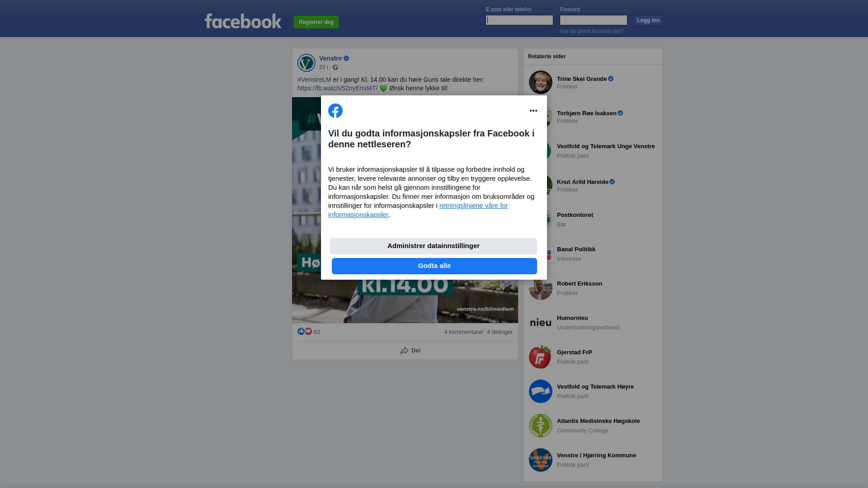Click Vestfold og Telemark Høyre logo
The width and height of the screenshot is (868, 488).
[541, 391]
